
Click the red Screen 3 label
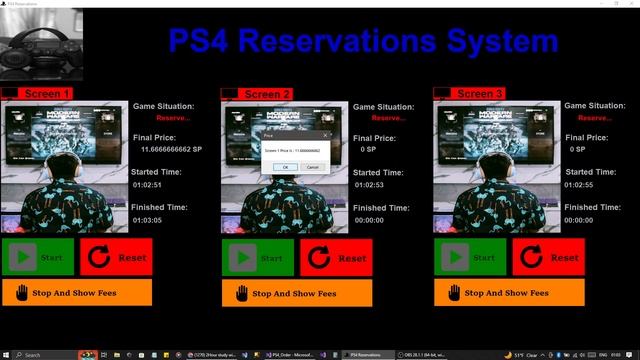point(469,93)
